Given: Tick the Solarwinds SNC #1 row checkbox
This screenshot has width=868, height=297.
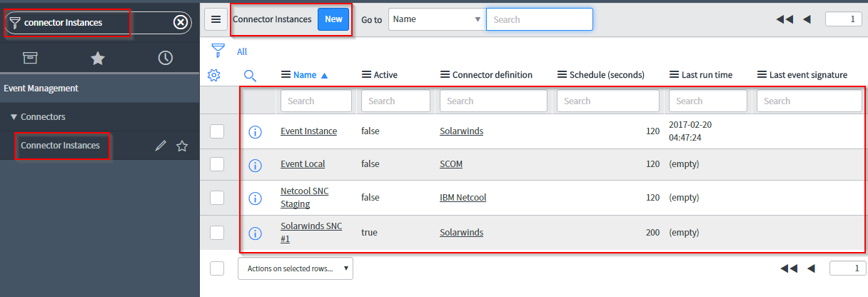Looking at the screenshot, I should pos(217,233).
